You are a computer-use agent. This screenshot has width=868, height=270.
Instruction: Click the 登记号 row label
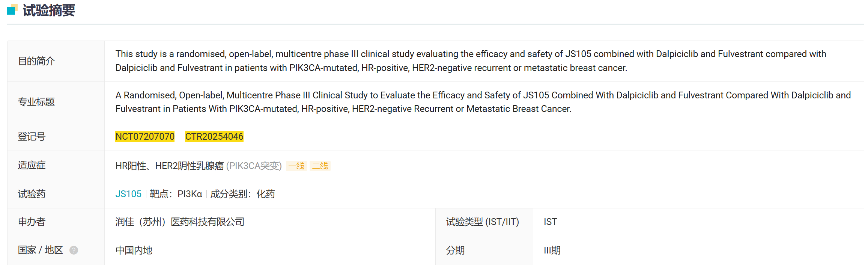click(32, 136)
